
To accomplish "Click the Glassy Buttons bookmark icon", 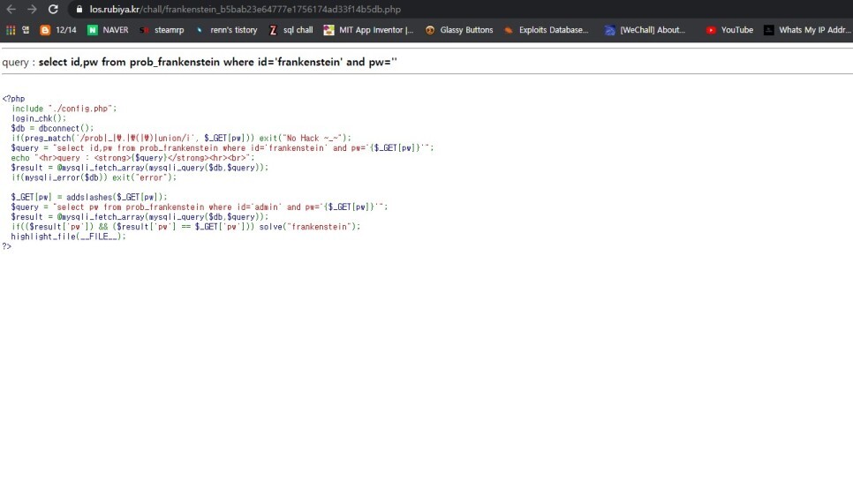I will 430,30.
